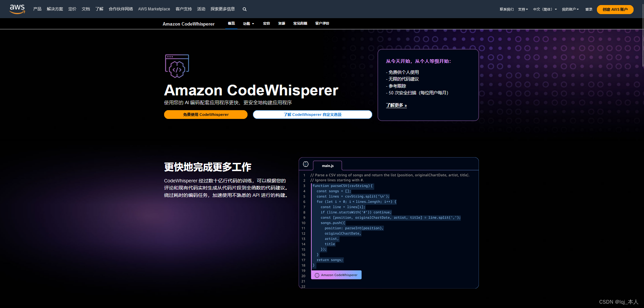
Task: Open the 客户支持 menu
Action: (x=184, y=9)
